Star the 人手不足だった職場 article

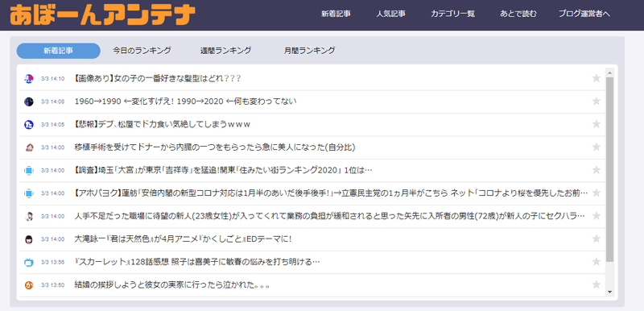point(597,216)
